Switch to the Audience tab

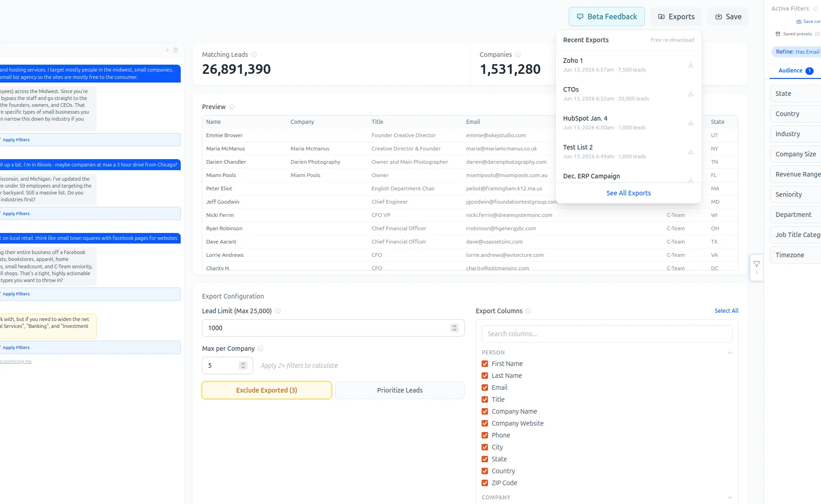click(796, 71)
